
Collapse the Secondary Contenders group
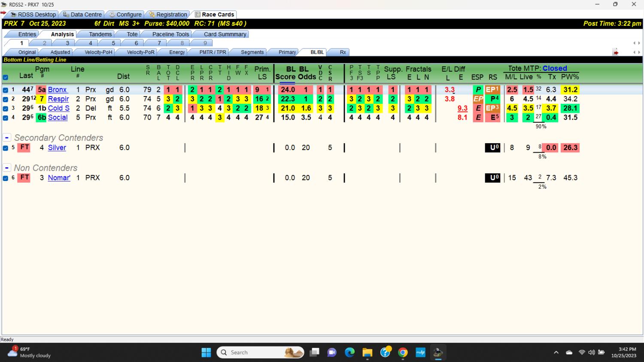pos(7,138)
